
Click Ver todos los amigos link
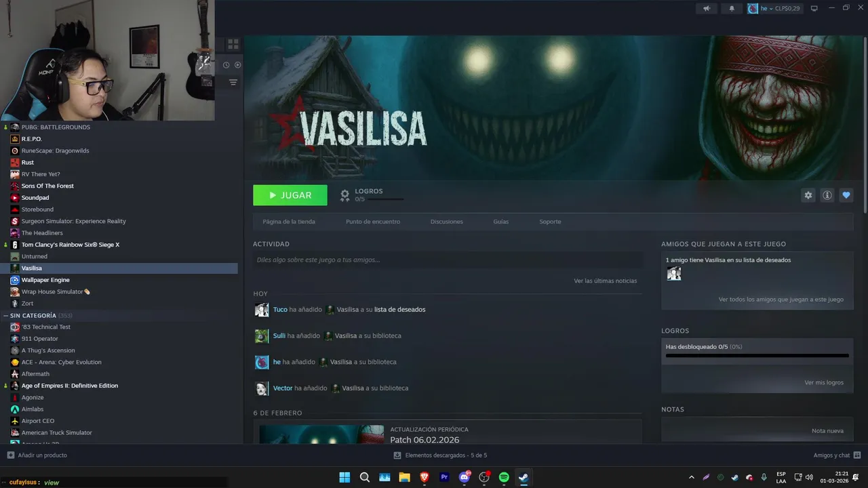pyautogui.click(x=781, y=299)
